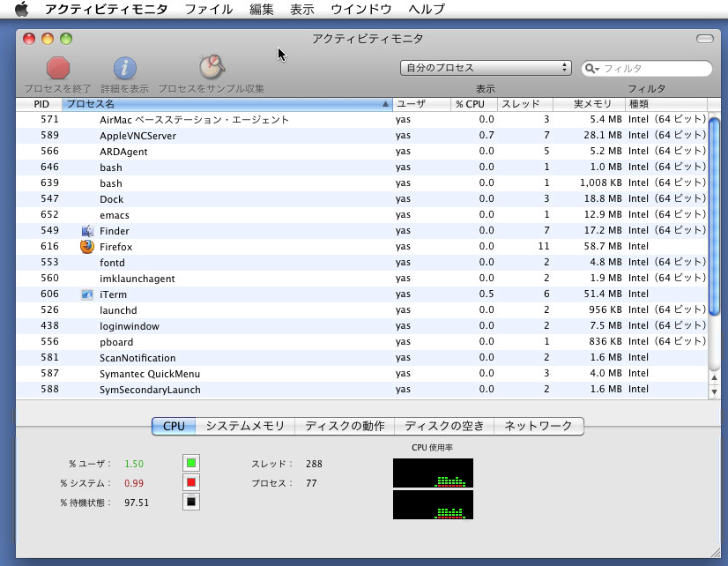Select the ScanNotification process
Image resolution: width=728 pixels, height=566 pixels.
tap(361, 358)
